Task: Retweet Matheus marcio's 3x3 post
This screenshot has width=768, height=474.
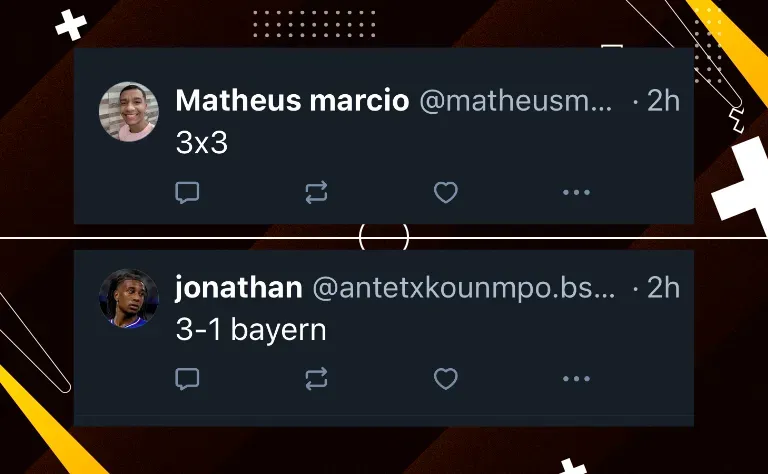Action: [x=316, y=192]
